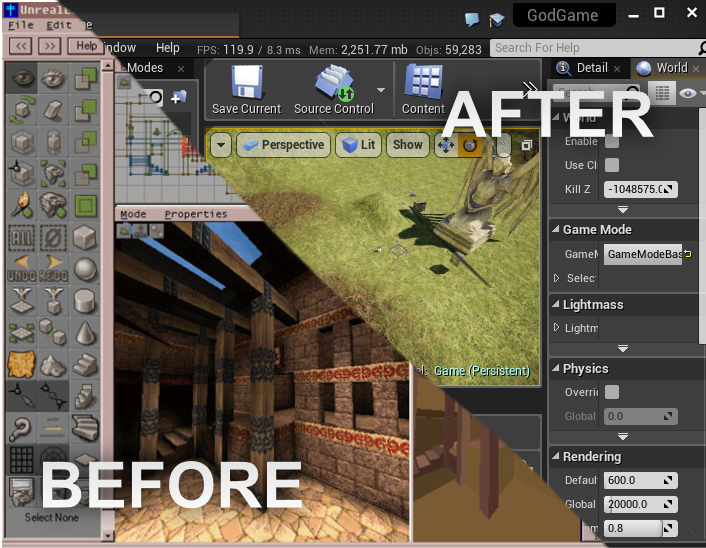Click the question mark hook icon
The width and height of the screenshot is (706, 548).
tap(22, 428)
